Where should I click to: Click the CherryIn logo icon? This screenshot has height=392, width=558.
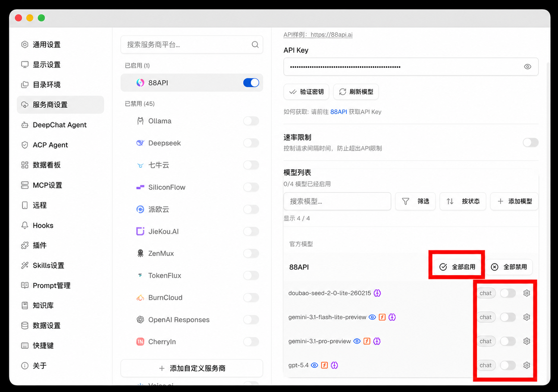tap(140, 342)
